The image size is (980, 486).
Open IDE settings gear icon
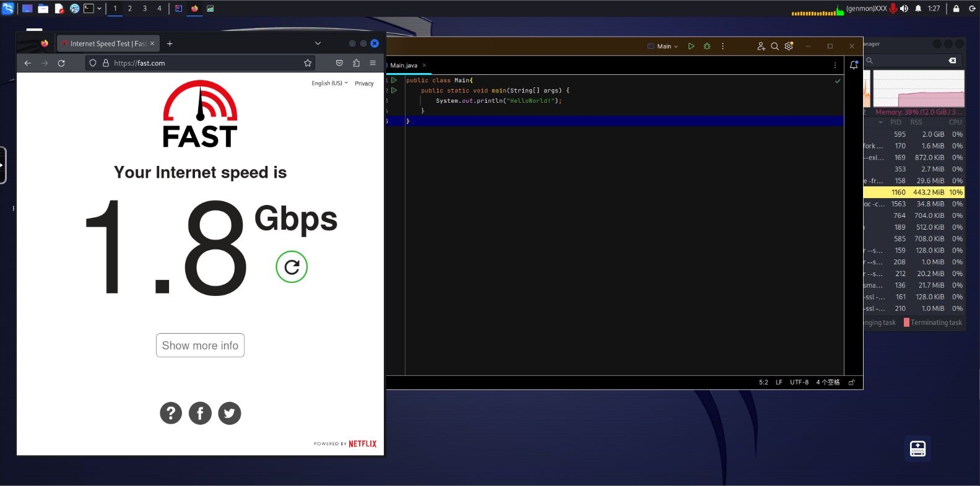pos(789,46)
